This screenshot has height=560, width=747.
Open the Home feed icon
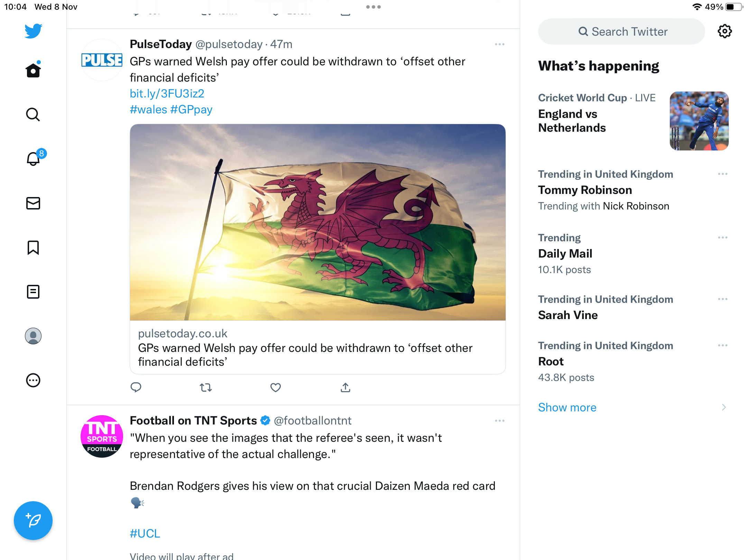click(33, 70)
